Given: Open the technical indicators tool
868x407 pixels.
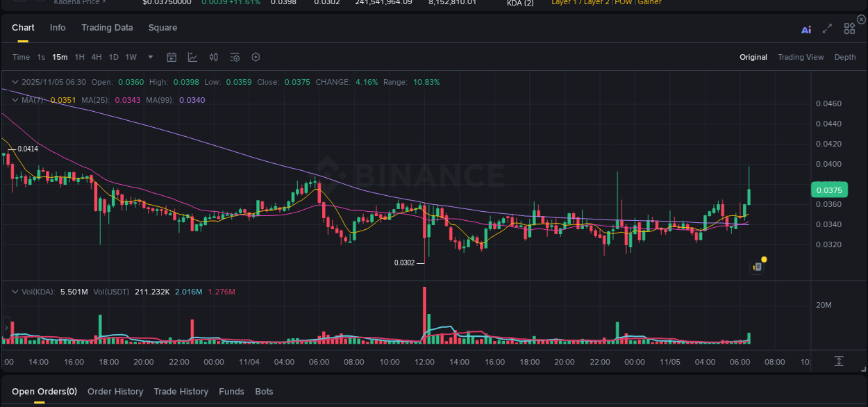Looking at the screenshot, I should (x=192, y=57).
